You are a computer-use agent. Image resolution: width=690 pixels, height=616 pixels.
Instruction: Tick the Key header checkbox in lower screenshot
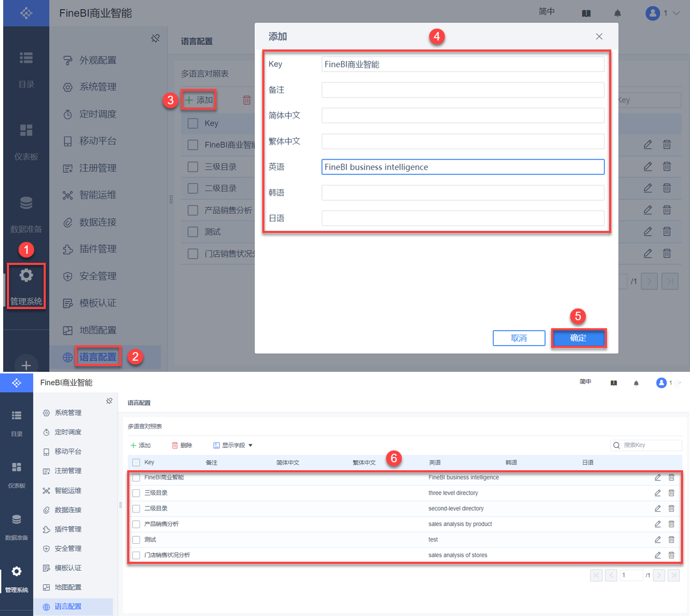136,462
